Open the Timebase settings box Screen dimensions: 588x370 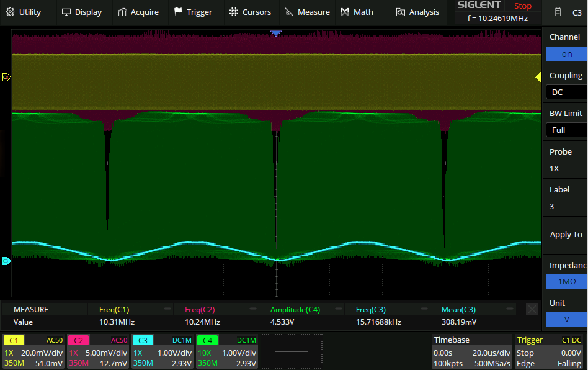471,351
